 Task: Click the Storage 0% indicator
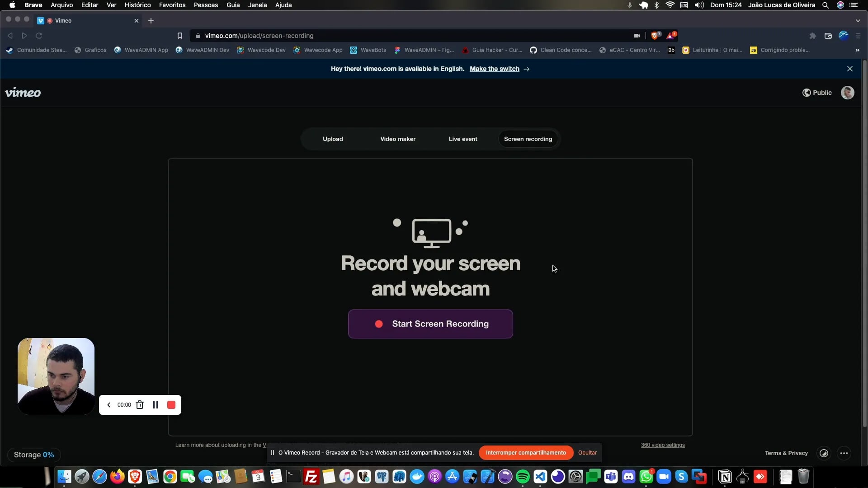(34, 455)
